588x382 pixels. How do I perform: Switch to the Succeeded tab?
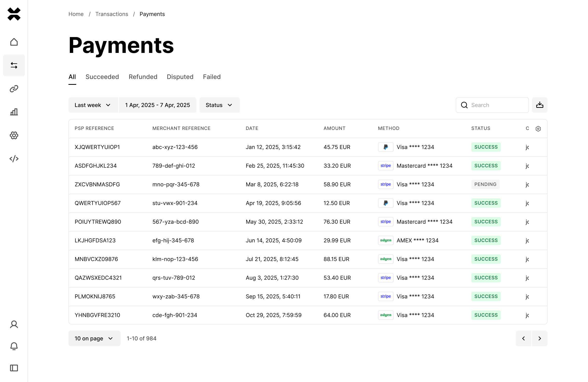coord(102,77)
